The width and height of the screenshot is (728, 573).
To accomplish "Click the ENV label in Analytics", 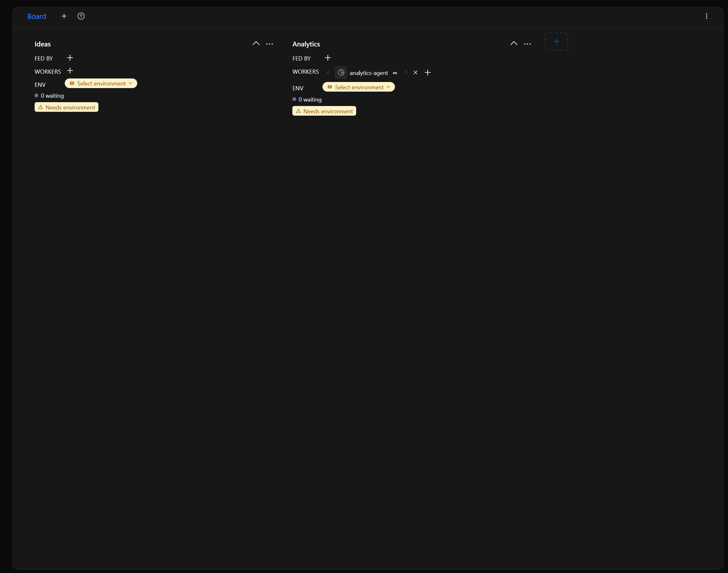I will (x=298, y=88).
